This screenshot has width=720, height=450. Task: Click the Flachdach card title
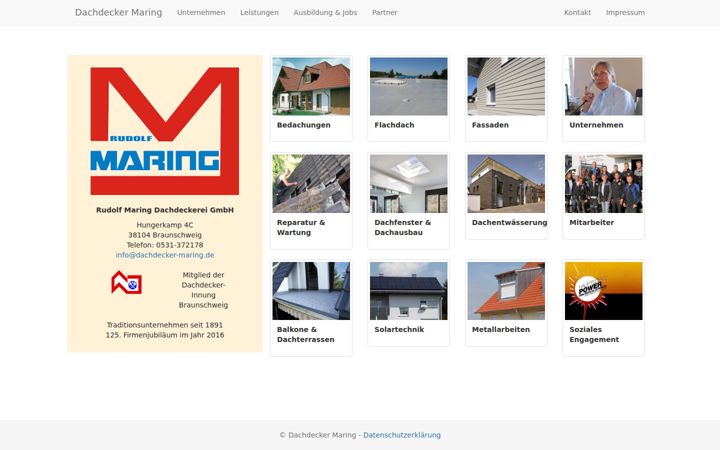point(394,125)
